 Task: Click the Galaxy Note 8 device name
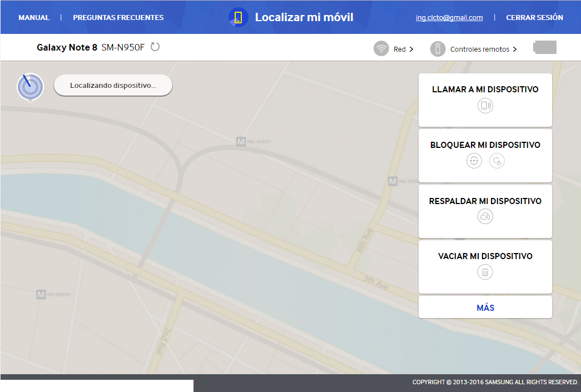pos(67,47)
